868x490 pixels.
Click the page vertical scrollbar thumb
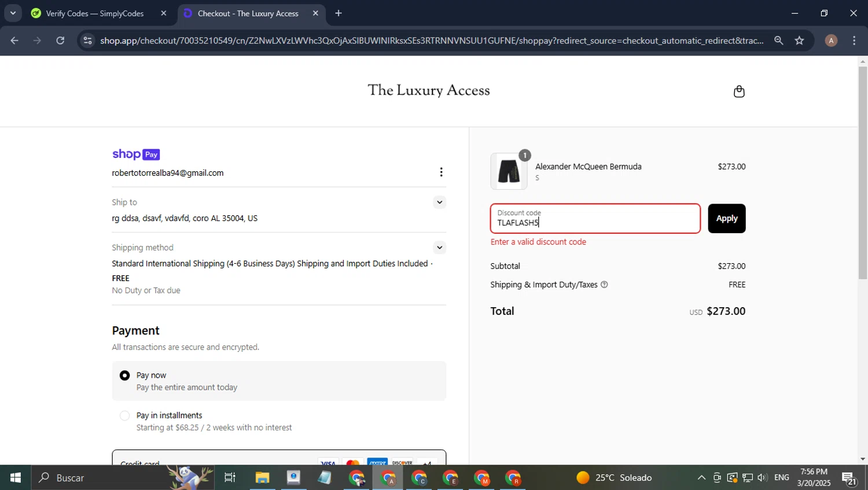click(x=863, y=173)
